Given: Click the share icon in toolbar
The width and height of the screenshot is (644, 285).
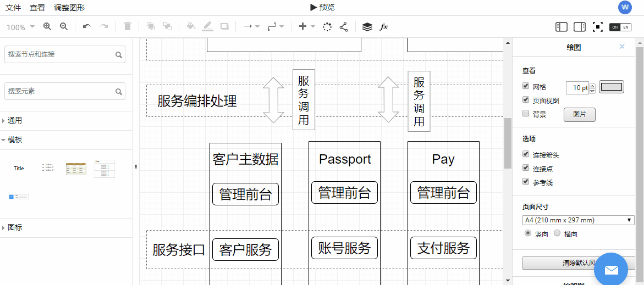Looking at the screenshot, I should (344, 27).
